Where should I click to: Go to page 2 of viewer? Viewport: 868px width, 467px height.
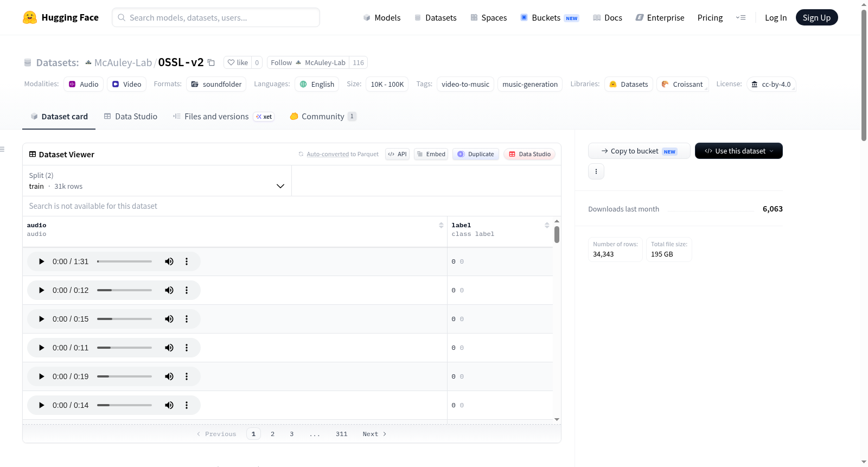(x=272, y=434)
